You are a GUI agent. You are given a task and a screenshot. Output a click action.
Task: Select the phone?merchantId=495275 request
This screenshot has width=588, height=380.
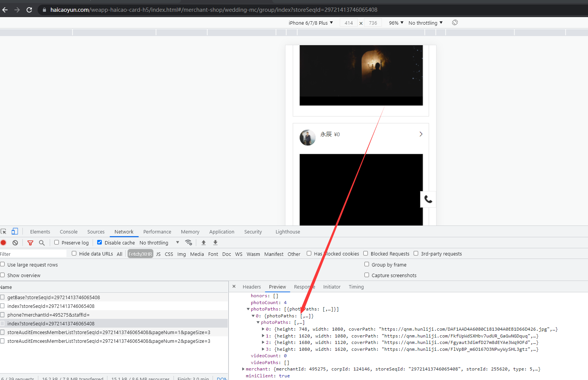tap(114, 315)
